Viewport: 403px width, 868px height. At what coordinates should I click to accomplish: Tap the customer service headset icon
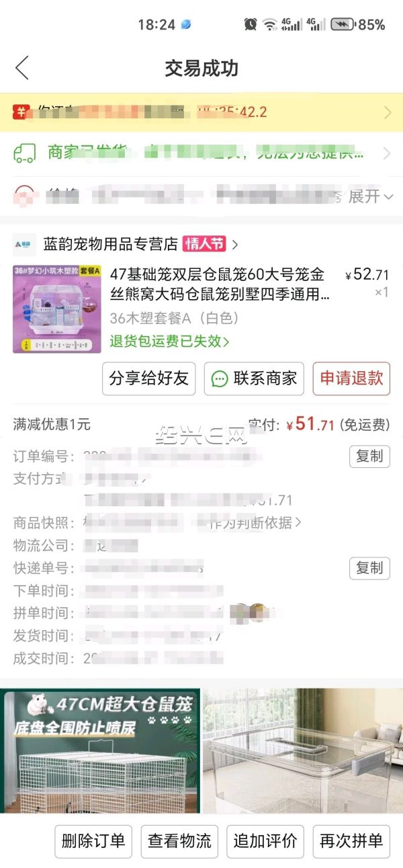click(x=24, y=196)
